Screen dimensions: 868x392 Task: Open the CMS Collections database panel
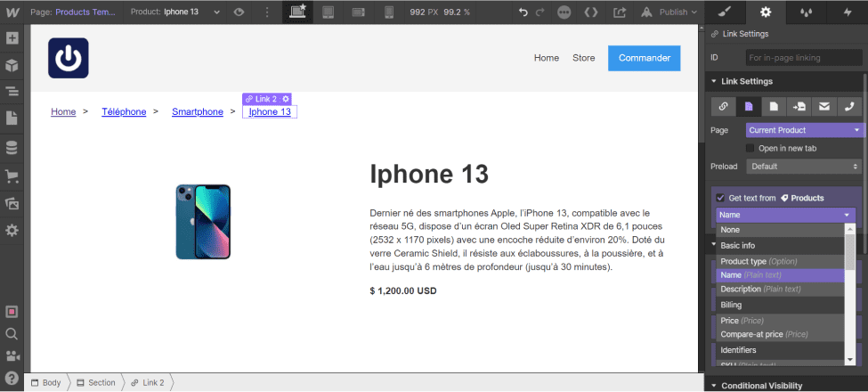tap(12, 148)
